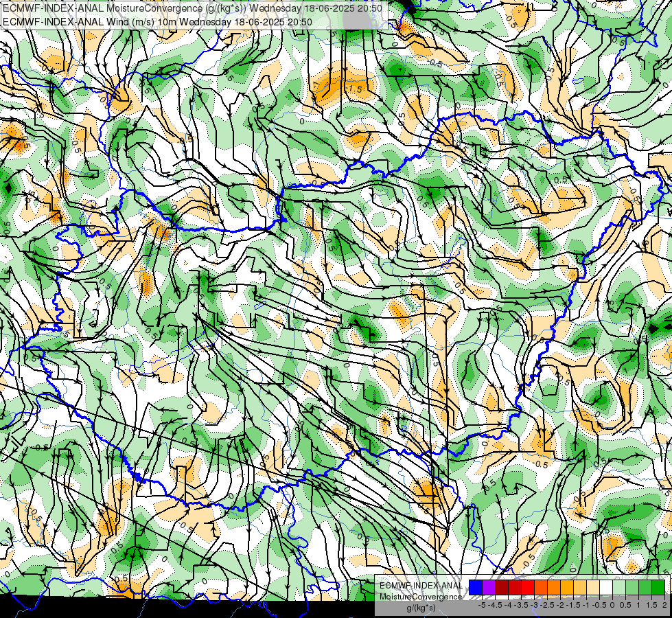Click the palest green swatch between 0 and 0.5
This screenshot has height=618, width=672.
(x=619, y=587)
